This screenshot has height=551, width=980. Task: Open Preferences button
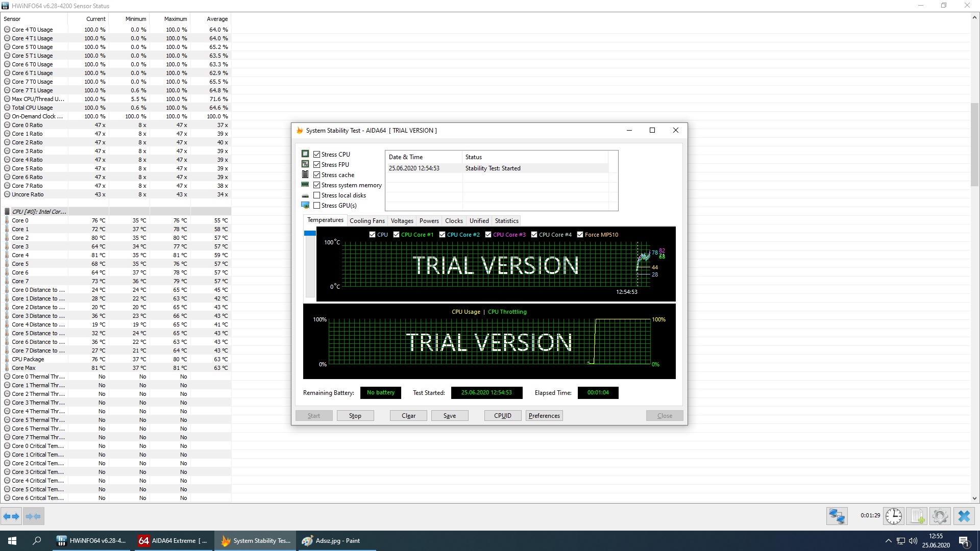(x=544, y=416)
